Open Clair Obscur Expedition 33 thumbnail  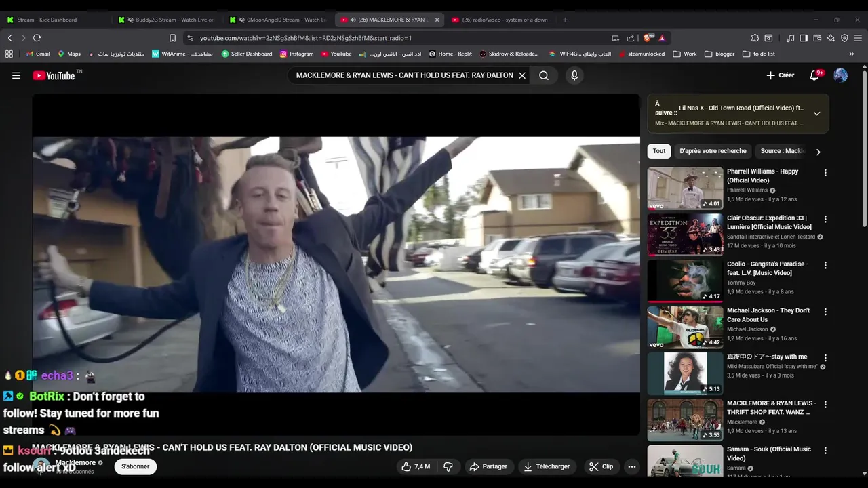(x=685, y=235)
